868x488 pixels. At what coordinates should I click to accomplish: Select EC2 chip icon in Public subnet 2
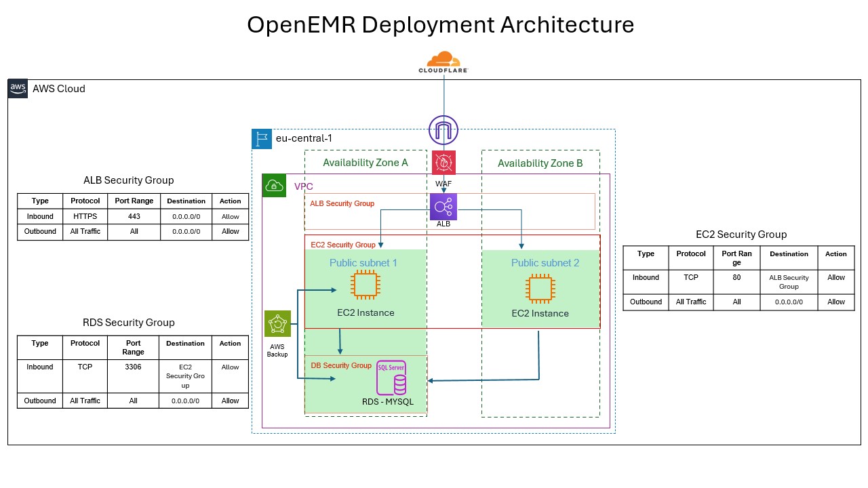(540, 289)
